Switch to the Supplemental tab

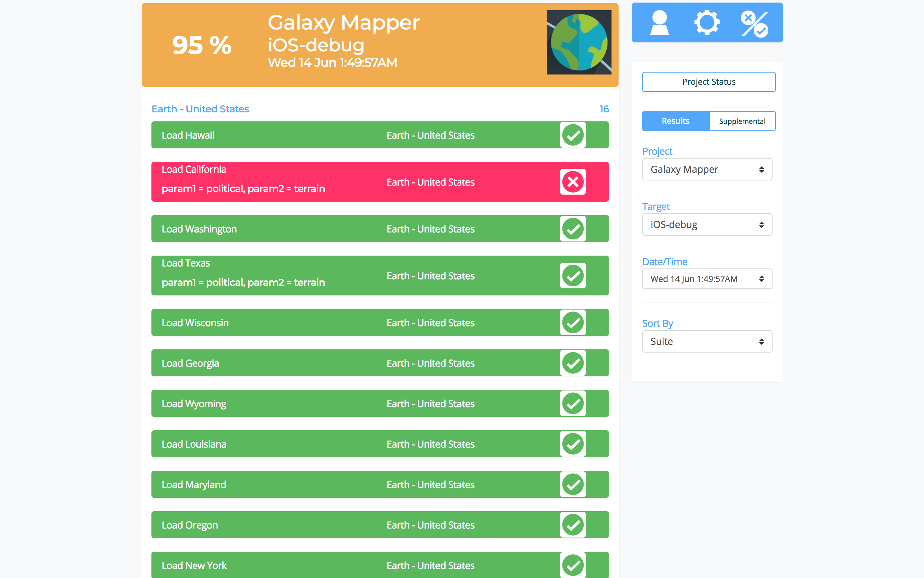pos(742,121)
